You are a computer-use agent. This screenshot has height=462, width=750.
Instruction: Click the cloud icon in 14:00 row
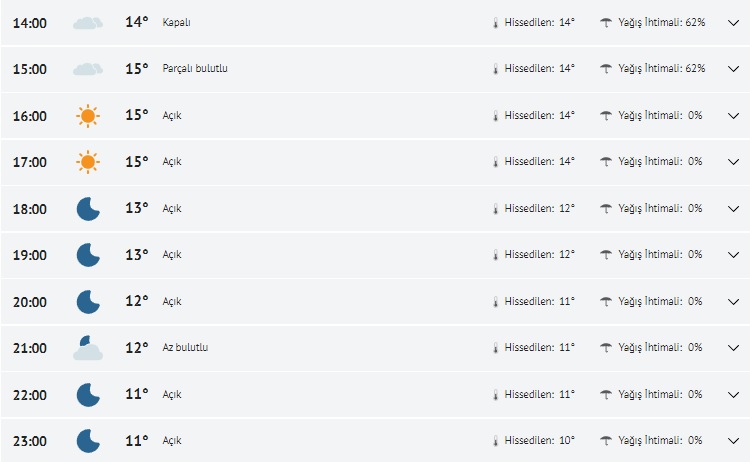88,22
